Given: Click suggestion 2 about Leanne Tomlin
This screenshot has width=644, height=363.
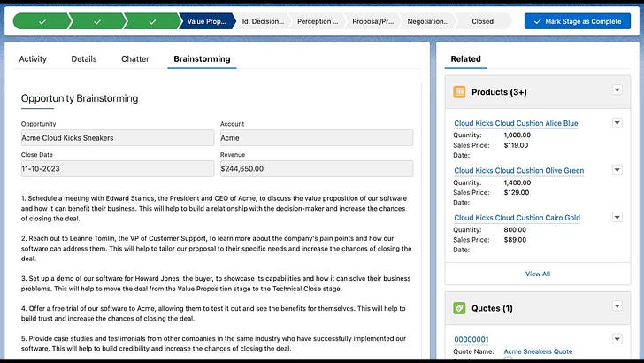Looking at the screenshot, I should click(217, 248).
